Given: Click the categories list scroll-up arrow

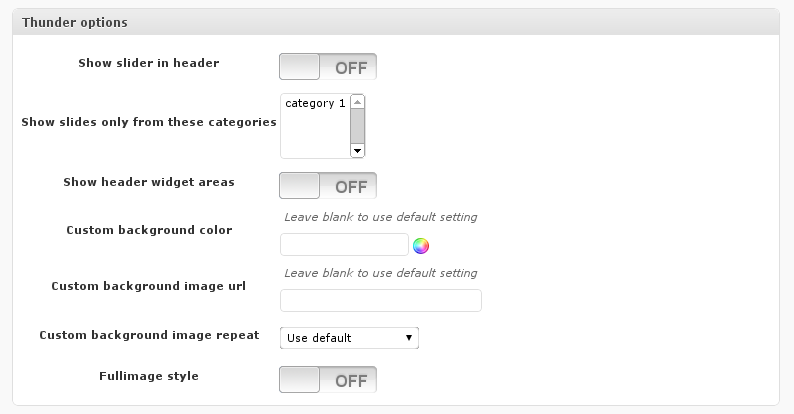Looking at the screenshot, I should (358, 102).
